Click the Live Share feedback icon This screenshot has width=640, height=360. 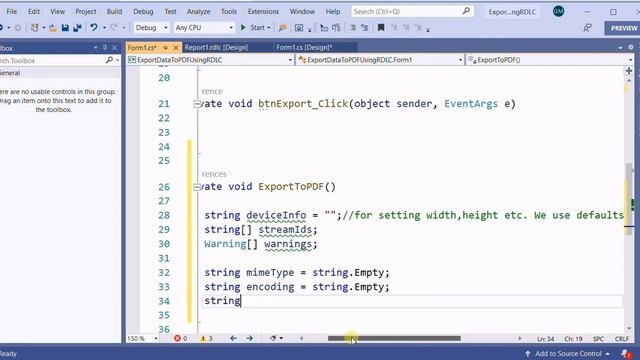(587, 28)
